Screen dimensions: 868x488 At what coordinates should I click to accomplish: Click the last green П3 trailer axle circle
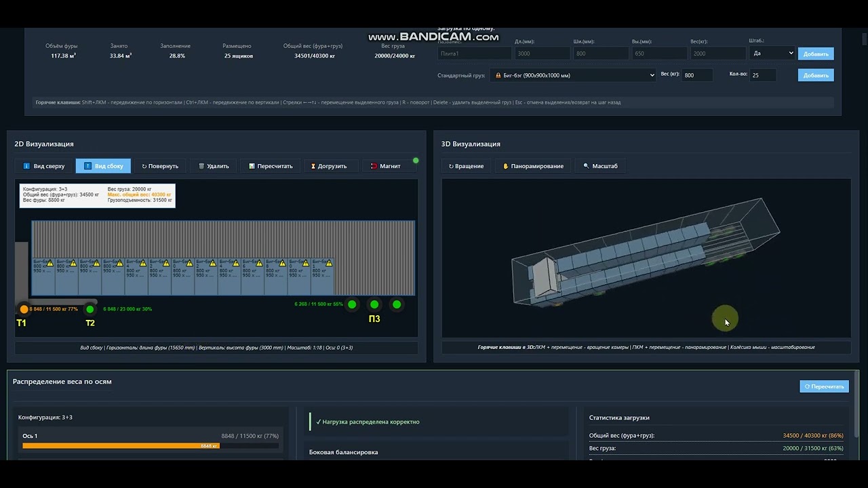pos(397,304)
